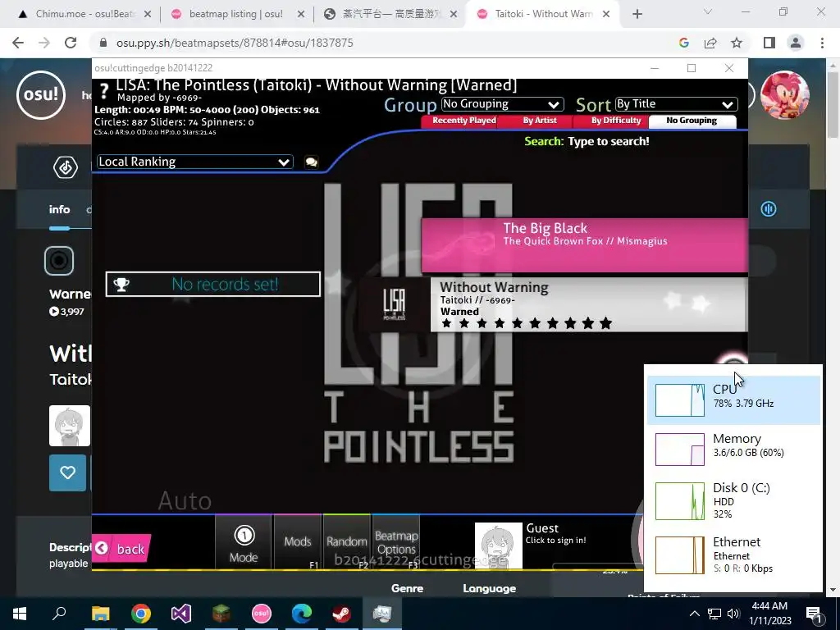Select the By Artist tab
This screenshot has width=840, height=630.
tap(540, 121)
